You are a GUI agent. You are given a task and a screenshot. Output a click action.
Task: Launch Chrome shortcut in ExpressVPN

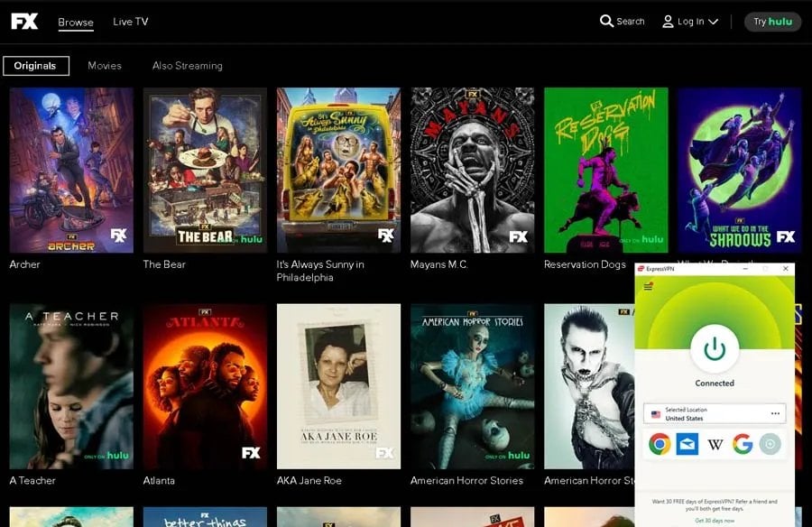[x=660, y=444]
